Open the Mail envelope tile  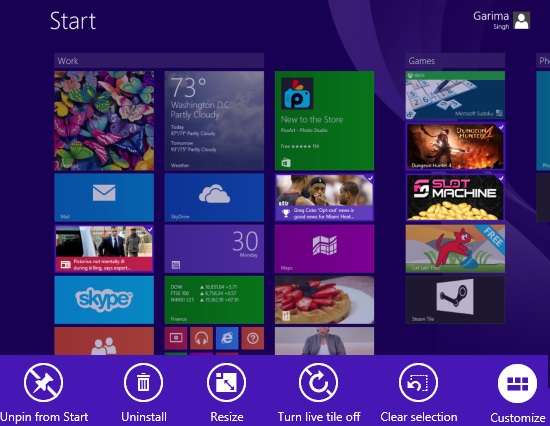coord(104,198)
